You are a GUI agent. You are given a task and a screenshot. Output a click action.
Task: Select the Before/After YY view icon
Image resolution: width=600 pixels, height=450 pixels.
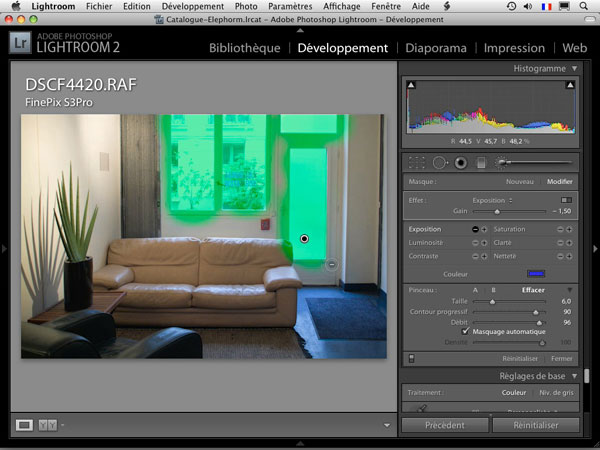click(48, 425)
